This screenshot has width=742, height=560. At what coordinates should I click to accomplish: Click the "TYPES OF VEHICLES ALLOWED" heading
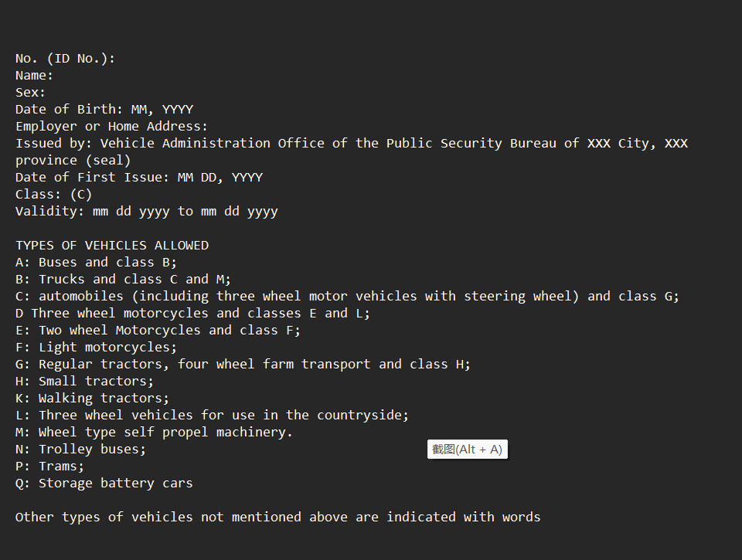[112, 246]
